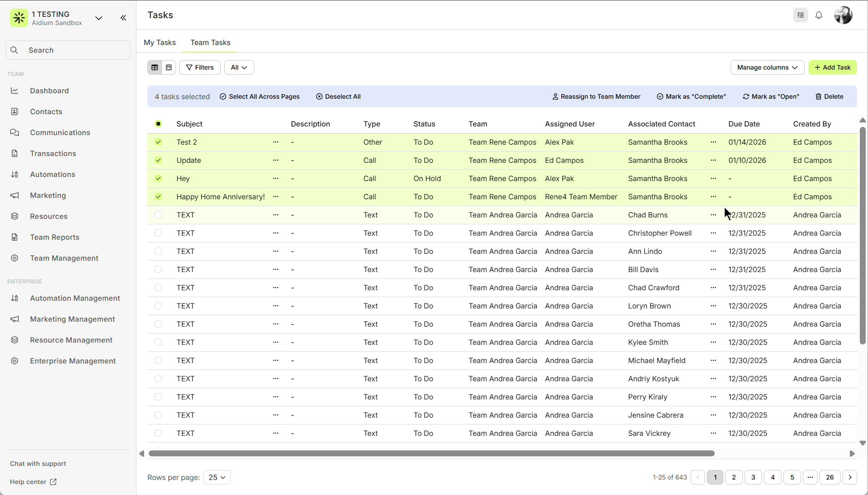Click the task checklist icon in header

801,15
